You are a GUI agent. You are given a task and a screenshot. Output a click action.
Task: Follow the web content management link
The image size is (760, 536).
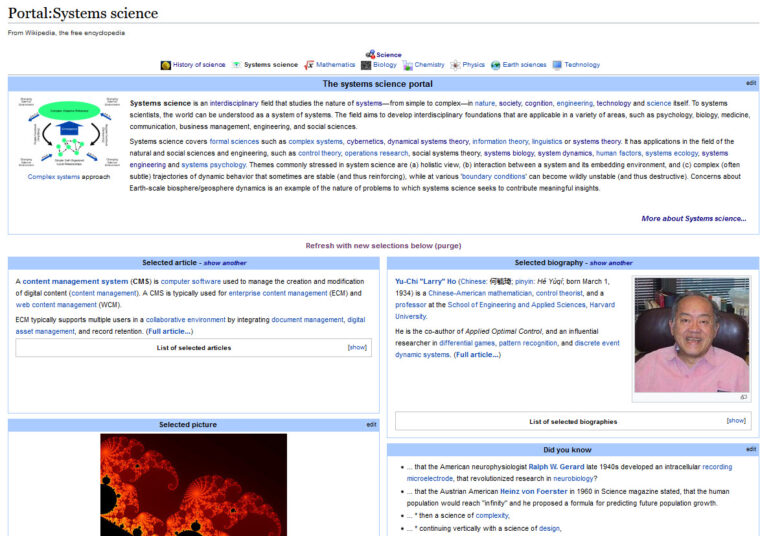pyautogui.click(x=56, y=305)
